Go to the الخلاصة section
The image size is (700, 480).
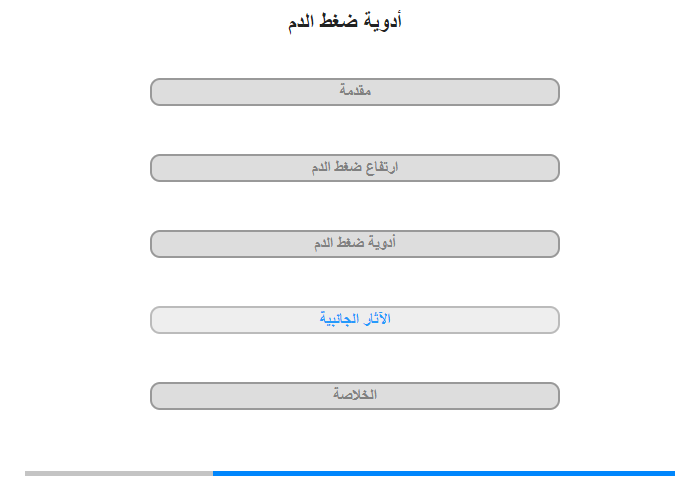point(355,396)
